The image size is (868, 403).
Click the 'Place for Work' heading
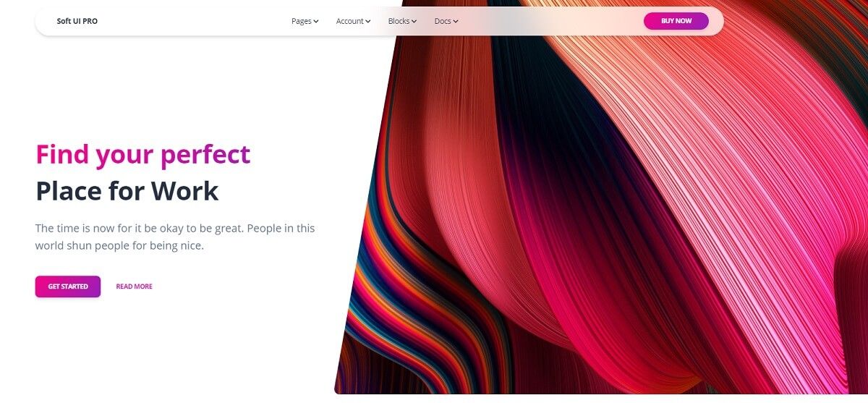click(x=127, y=191)
